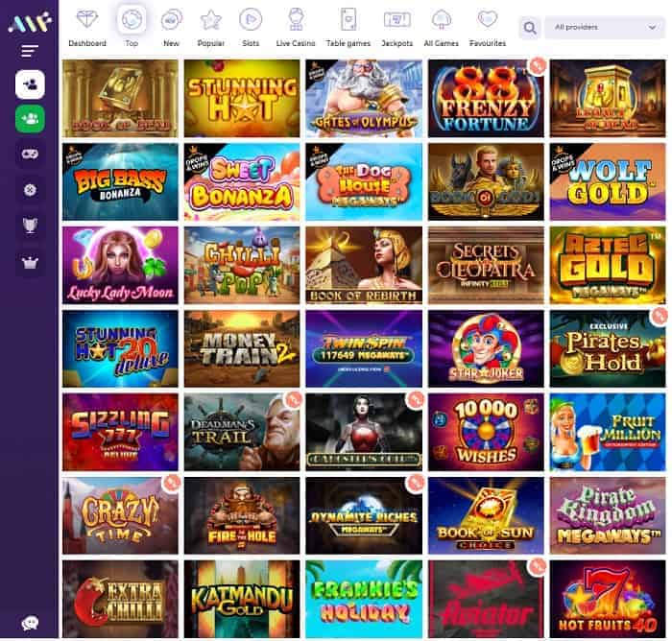Open the crown icon in sidebar
Screen dimensions: 672x641
click(30, 262)
